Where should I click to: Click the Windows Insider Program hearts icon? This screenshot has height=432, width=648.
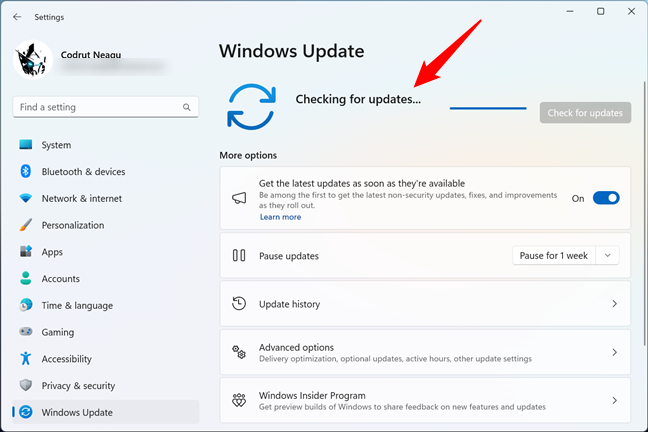(x=239, y=400)
